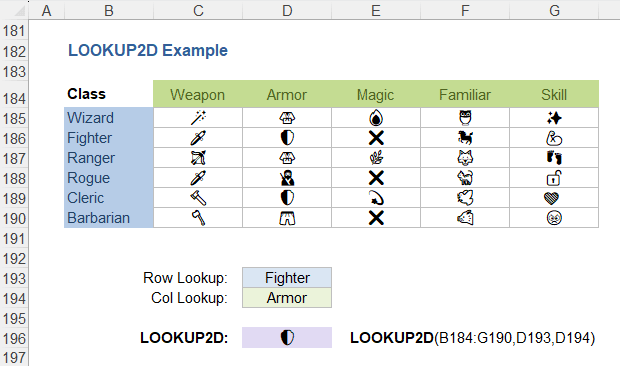Click the 'Col Lookup:' label
The image size is (620, 366).
(x=189, y=298)
